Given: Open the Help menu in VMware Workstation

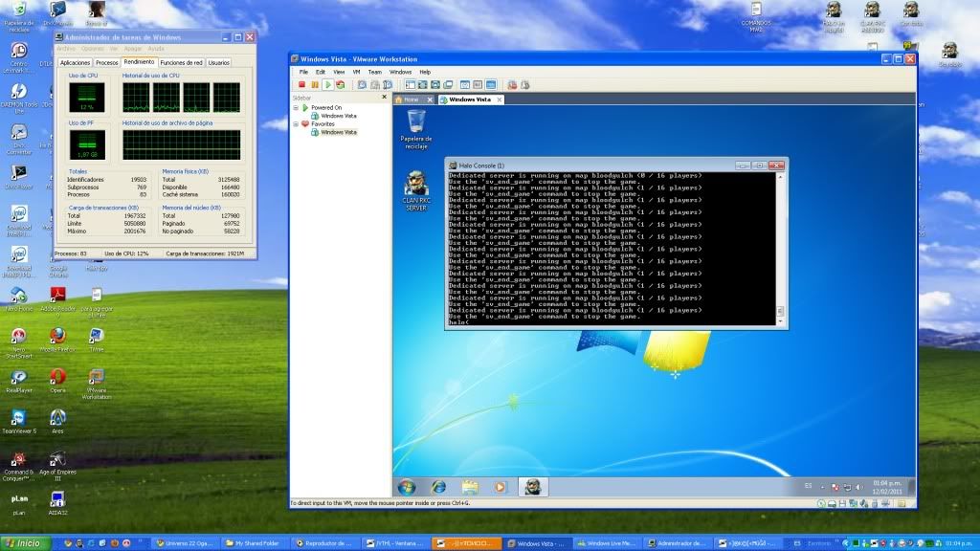Looking at the screenshot, I should (425, 72).
